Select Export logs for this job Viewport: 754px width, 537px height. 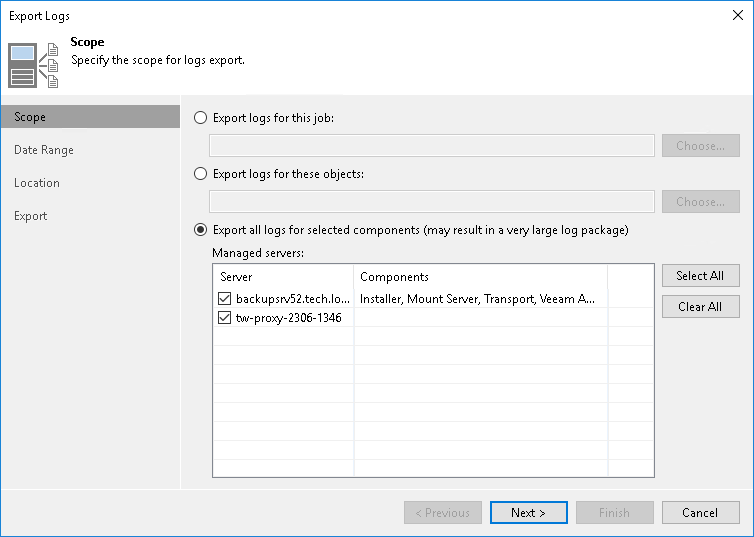(201, 118)
